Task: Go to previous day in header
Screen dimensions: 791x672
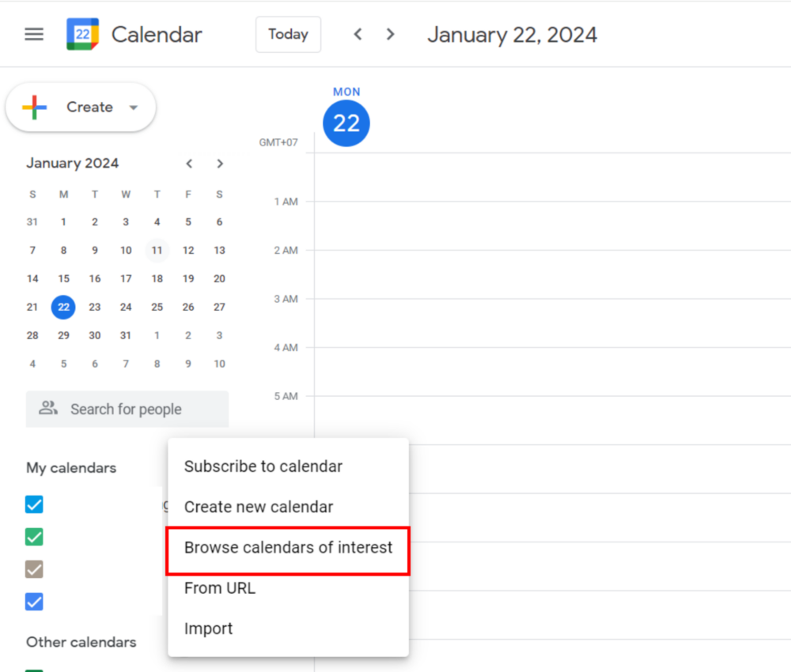Action: click(358, 35)
